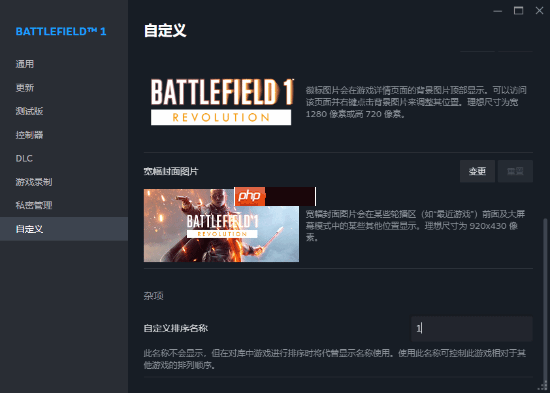Focus the 自定义排序名称 text field
550x393 pixels.
[x=472, y=328]
